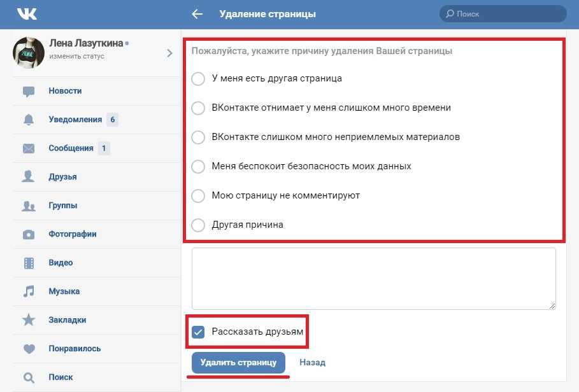Click the notifications badge showing 6
This screenshot has width=579, height=392.
click(x=112, y=120)
